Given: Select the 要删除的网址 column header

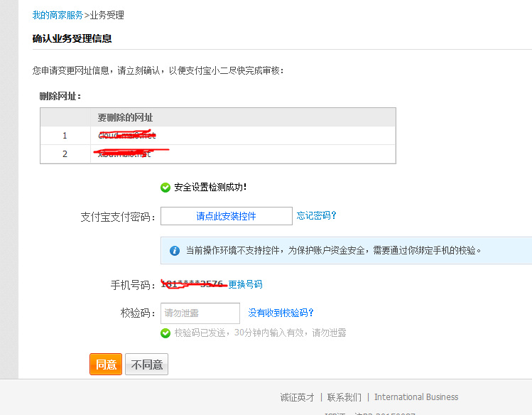Looking at the screenshot, I should point(243,117).
